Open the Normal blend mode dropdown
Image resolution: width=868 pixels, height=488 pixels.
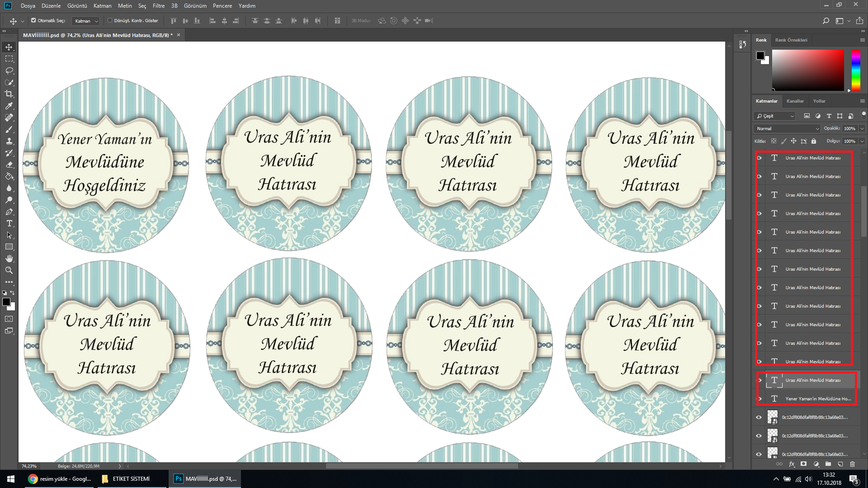pyautogui.click(x=787, y=129)
